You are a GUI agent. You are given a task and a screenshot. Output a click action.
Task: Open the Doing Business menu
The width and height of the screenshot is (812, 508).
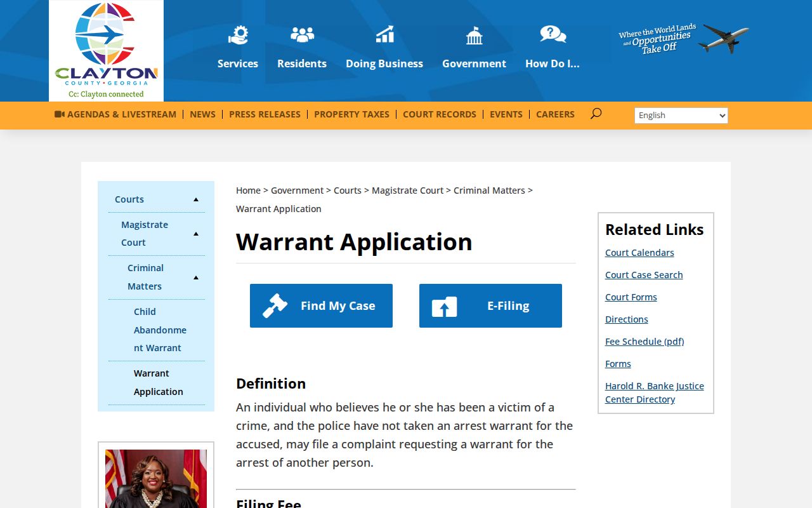click(384, 63)
